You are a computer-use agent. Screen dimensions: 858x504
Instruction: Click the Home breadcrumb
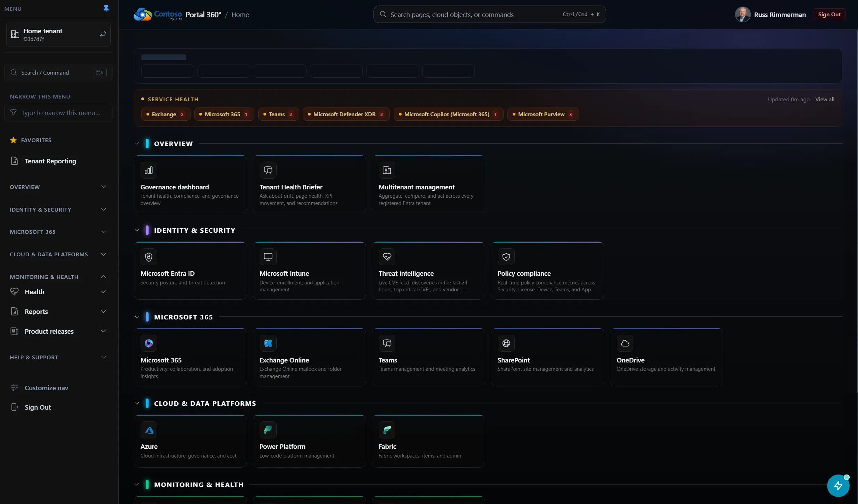pyautogui.click(x=240, y=15)
